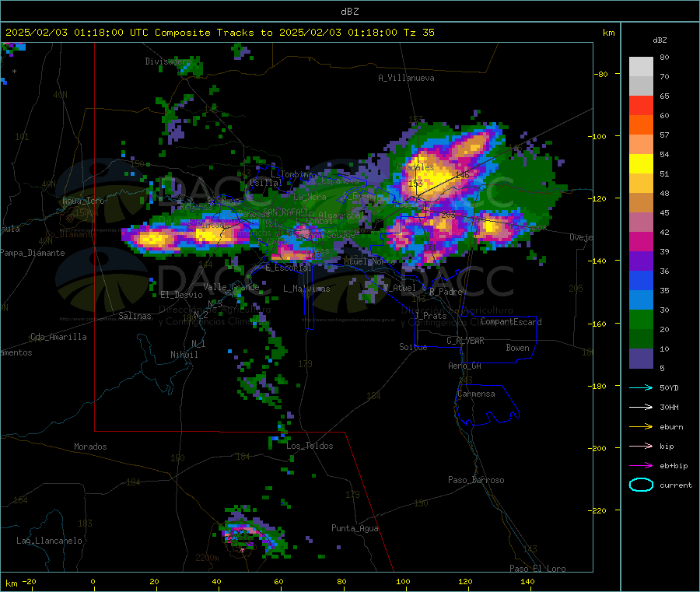Select the purple-gray 5 dBZ swatch
700x592 pixels.
click(641, 359)
